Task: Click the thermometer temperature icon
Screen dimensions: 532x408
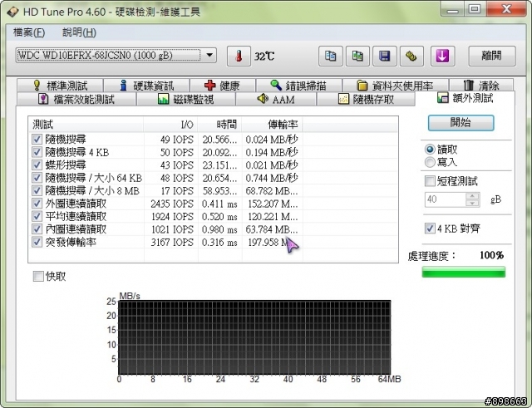Action: pos(239,56)
